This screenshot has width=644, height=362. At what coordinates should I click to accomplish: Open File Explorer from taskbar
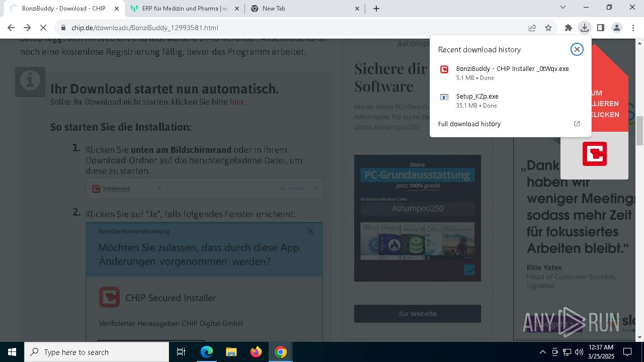pyautogui.click(x=231, y=352)
